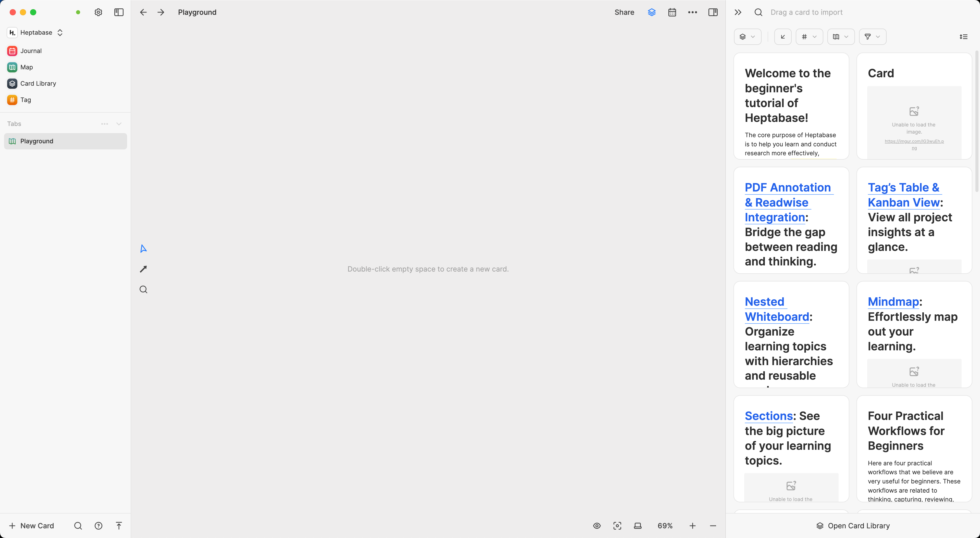Open the whiteboard search tool
The width and height of the screenshot is (980, 538).
(143, 289)
